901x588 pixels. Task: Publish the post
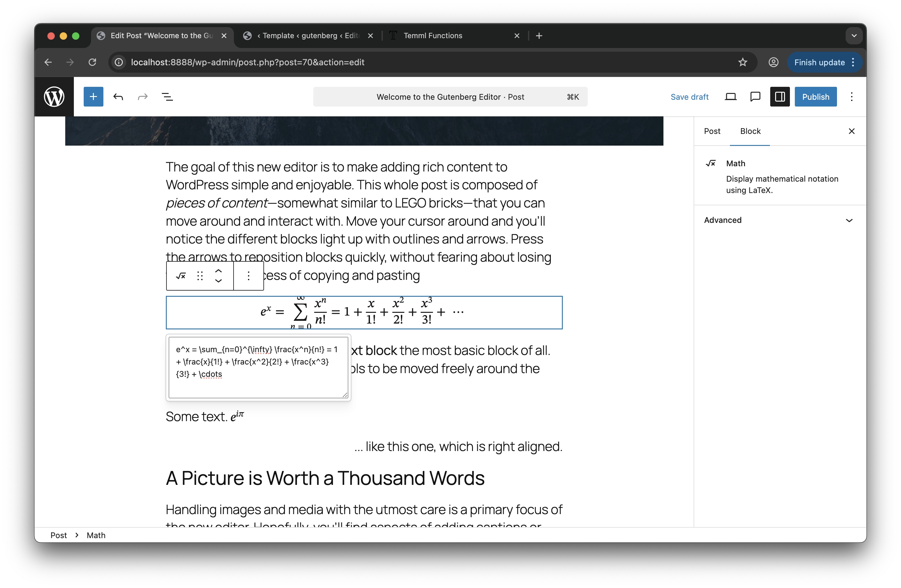pos(815,97)
